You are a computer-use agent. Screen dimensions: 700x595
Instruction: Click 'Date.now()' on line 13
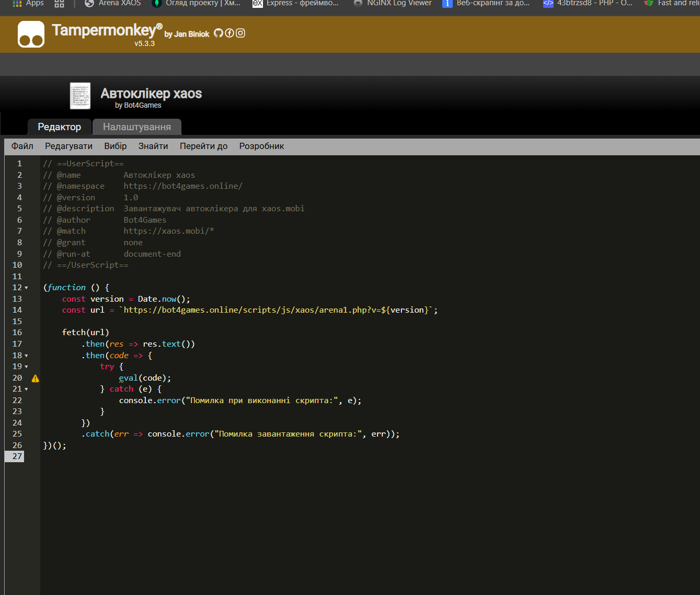162,299
